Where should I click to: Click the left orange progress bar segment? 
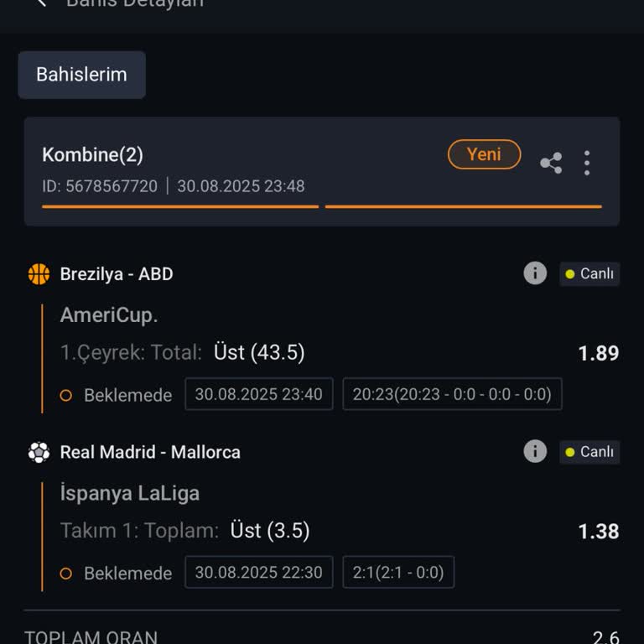coord(180,205)
